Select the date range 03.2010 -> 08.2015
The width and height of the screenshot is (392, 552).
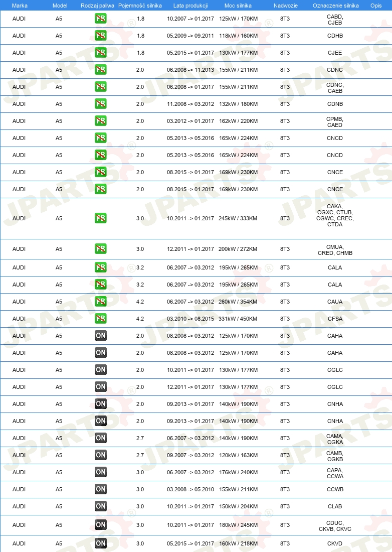point(190,319)
